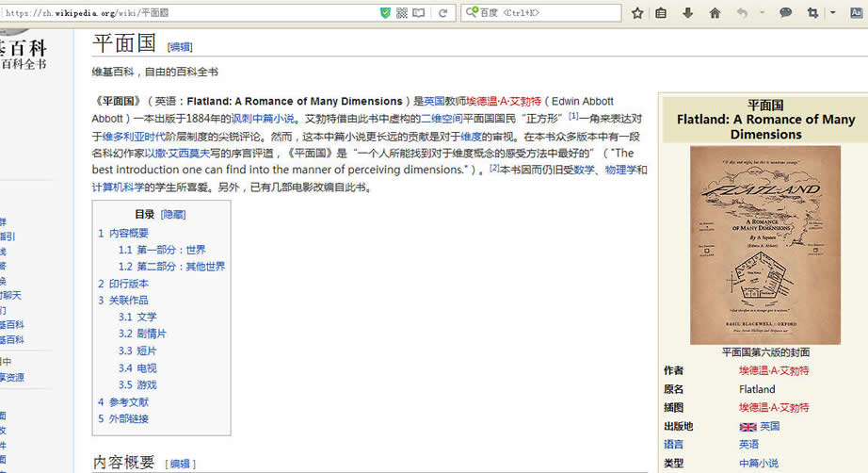
Task: Expand dropdown arrow beside crop icon
Action: pyautogui.click(x=832, y=12)
